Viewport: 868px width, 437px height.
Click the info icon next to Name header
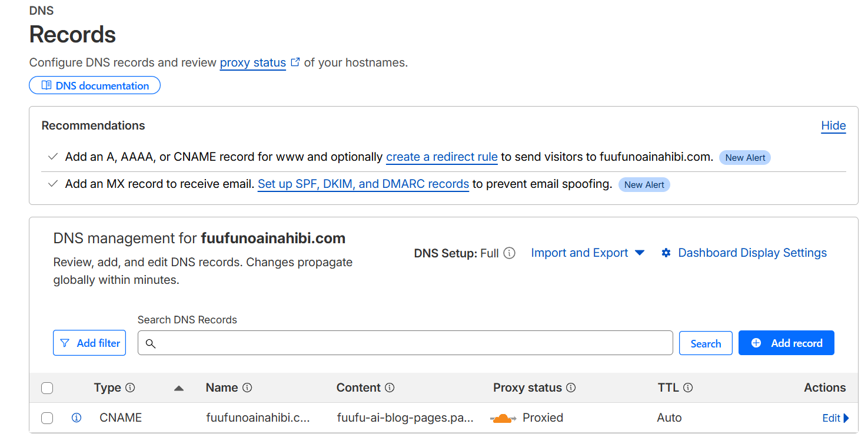247,388
